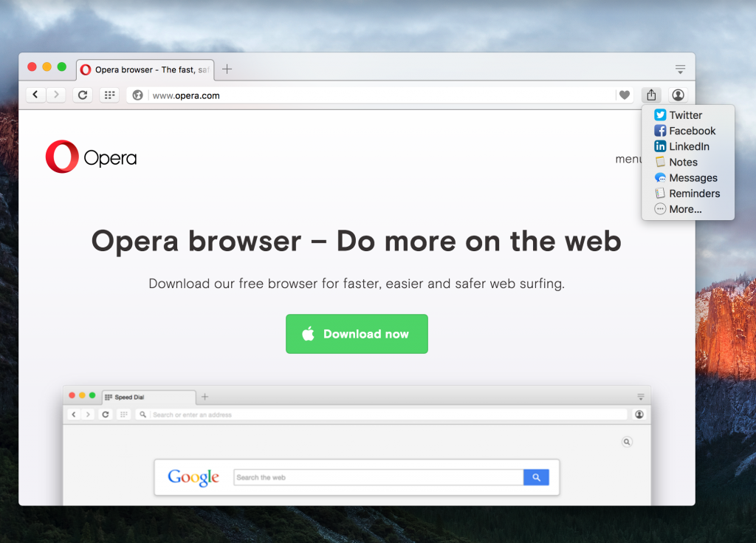Reload the opera.com page

tap(82, 95)
